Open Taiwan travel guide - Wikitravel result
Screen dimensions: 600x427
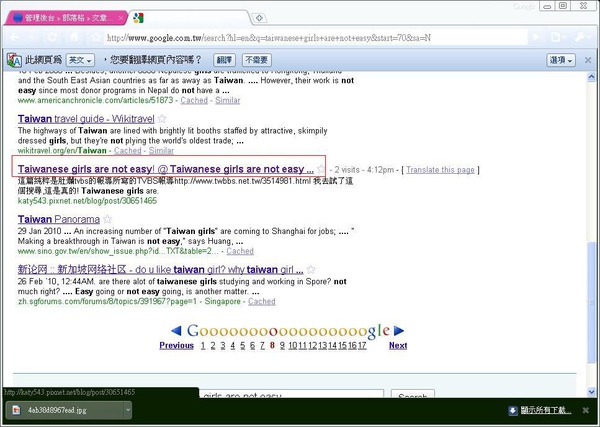[86, 119]
